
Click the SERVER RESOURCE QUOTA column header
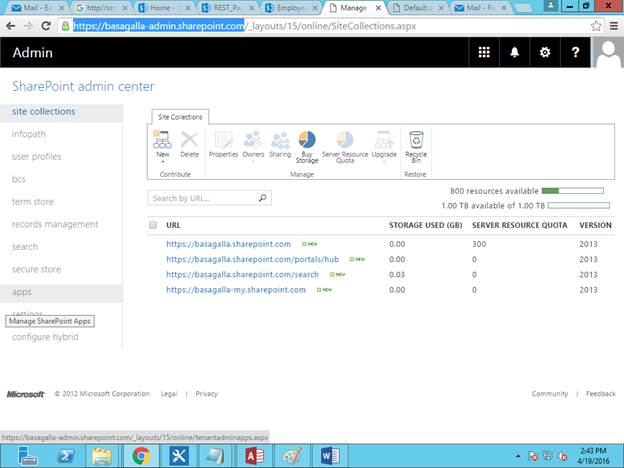pos(519,225)
